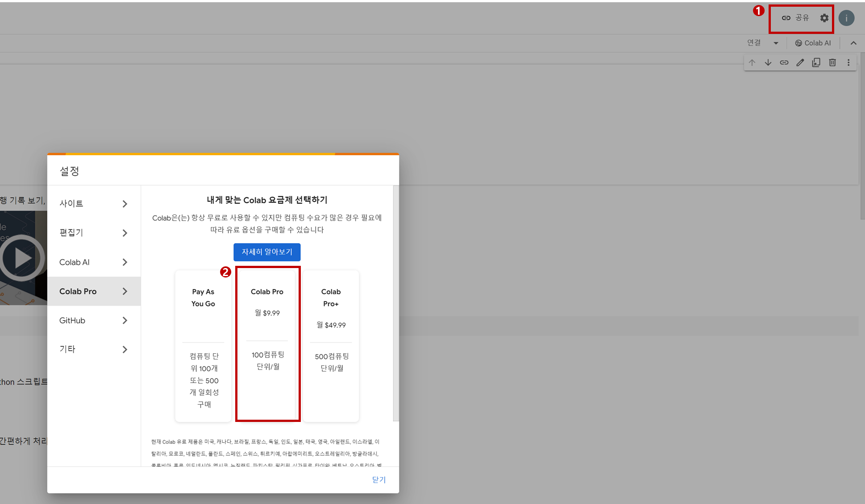Select the 편집기 settings tab
Image resolution: width=865 pixels, height=504 pixels.
94,233
